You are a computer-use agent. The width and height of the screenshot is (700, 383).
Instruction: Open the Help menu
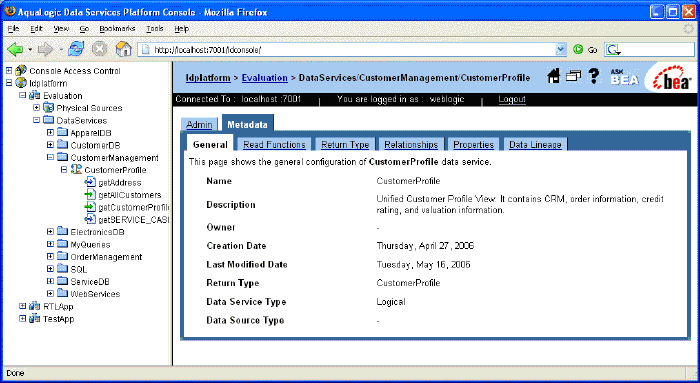tap(182, 29)
